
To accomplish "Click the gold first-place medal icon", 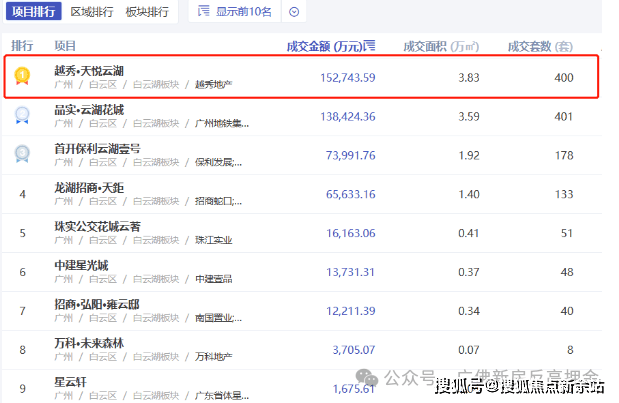I will [22, 76].
